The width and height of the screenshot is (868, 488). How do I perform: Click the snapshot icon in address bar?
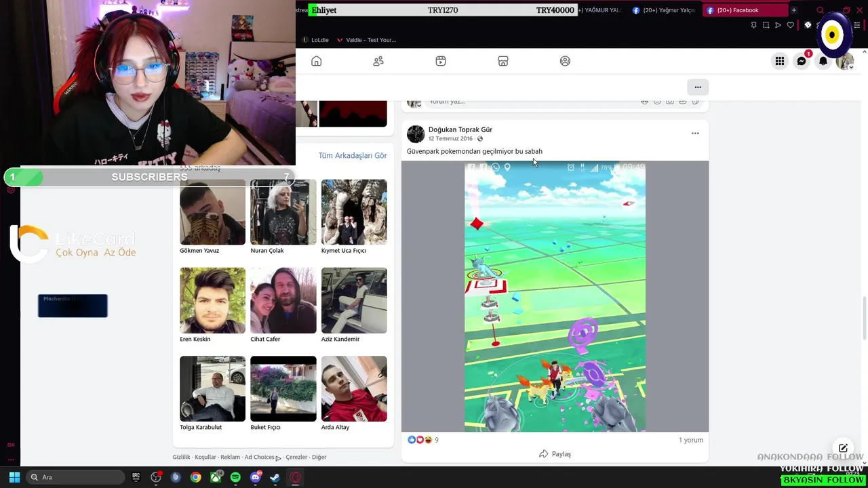(x=766, y=25)
